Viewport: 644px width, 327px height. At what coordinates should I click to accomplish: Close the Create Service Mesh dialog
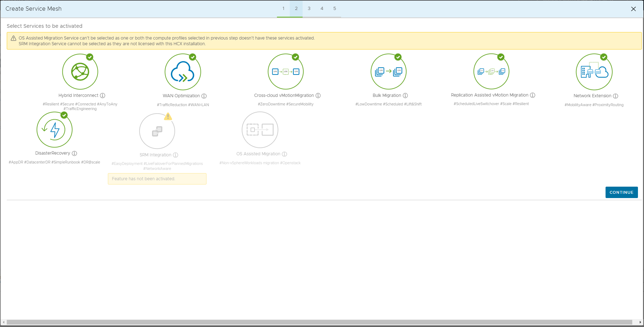pos(633,9)
